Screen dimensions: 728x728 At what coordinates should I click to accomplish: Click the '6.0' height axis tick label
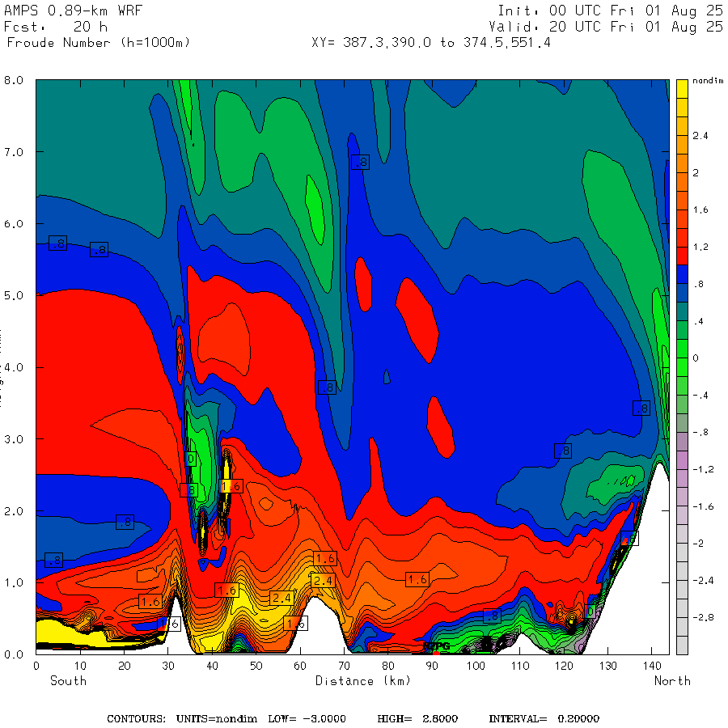[x=14, y=224]
